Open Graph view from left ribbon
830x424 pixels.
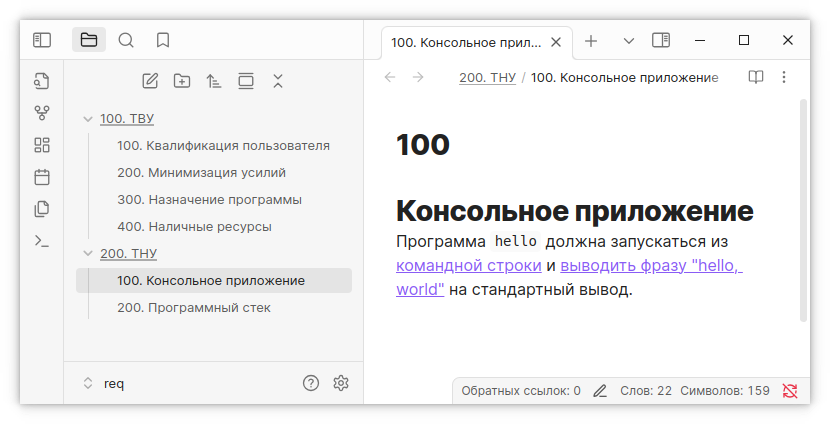coord(41,113)
